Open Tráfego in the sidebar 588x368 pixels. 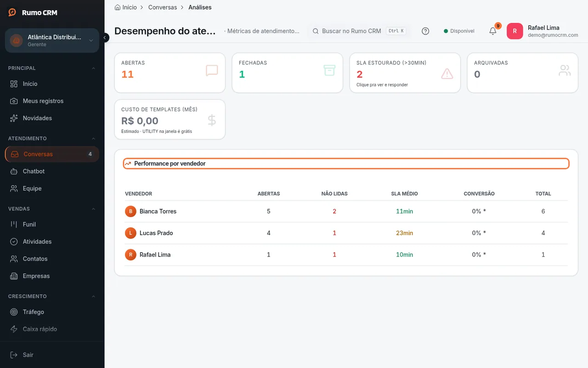[52, 312]
